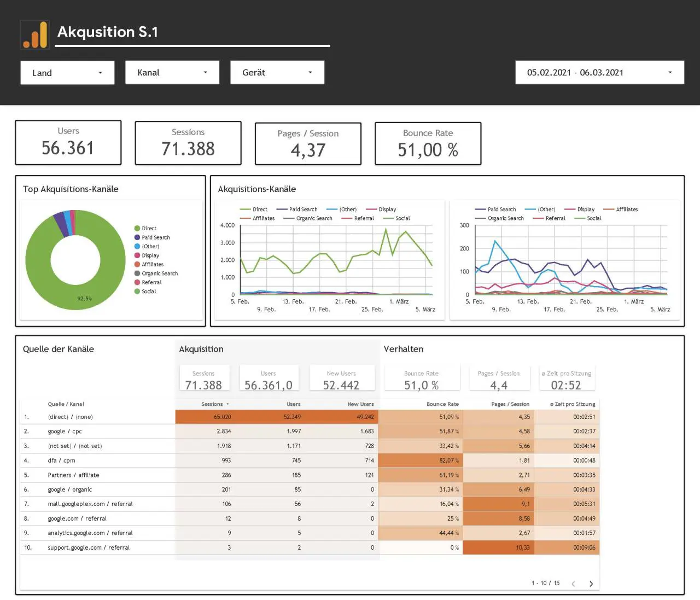Go to previous table page arrow
700x600 pixels.
pos(573,584)
